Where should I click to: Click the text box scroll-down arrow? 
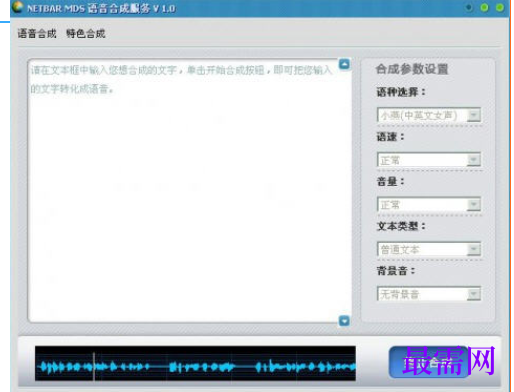[x=344, y=321]
